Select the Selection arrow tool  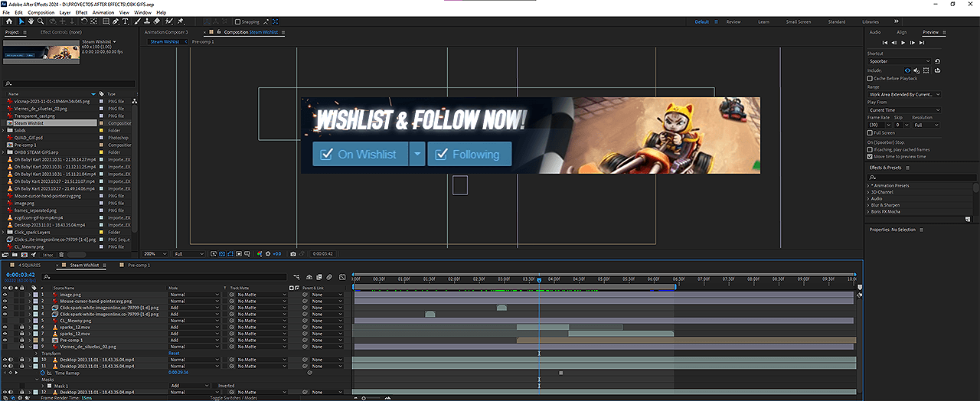[x=21, y=21]
